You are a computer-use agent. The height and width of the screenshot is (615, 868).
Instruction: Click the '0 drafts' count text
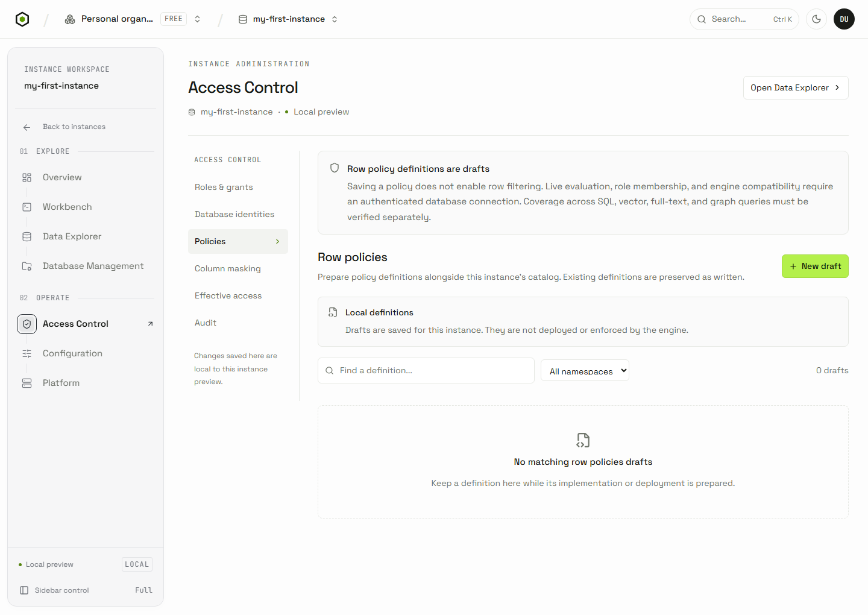pos(832,370)
